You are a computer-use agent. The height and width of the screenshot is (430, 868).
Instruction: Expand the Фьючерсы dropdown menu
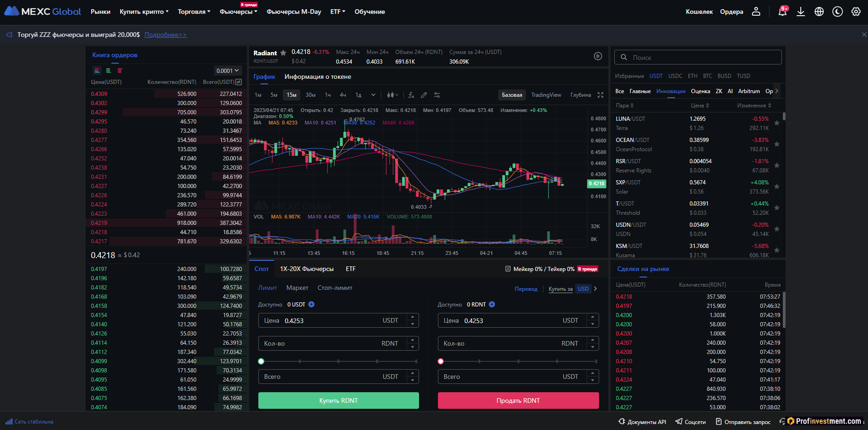click(x=239, y=12)
